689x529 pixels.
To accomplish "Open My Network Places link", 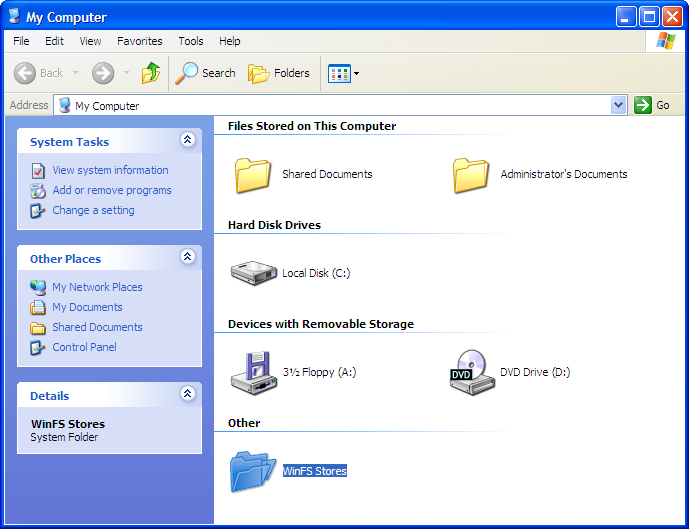I will (97, 287).
